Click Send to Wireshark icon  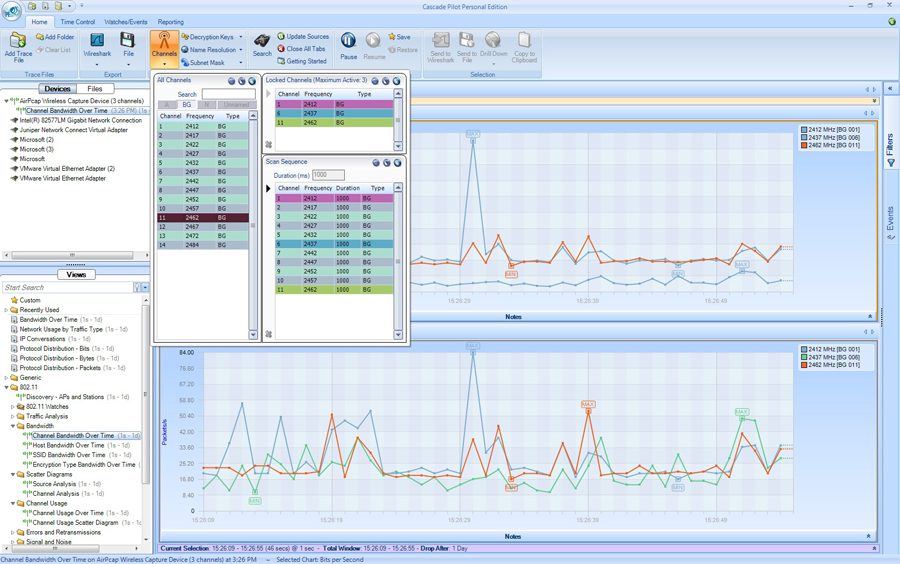[441, 40]
